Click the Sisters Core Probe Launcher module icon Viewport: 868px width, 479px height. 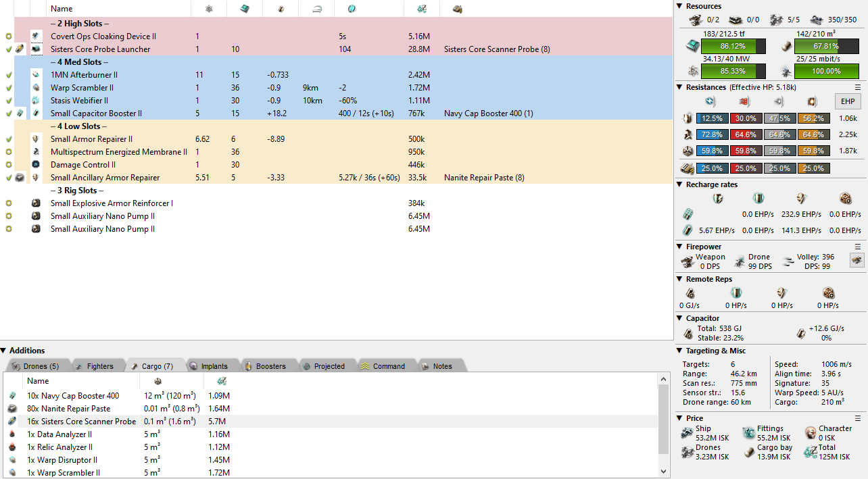point(37,49)
